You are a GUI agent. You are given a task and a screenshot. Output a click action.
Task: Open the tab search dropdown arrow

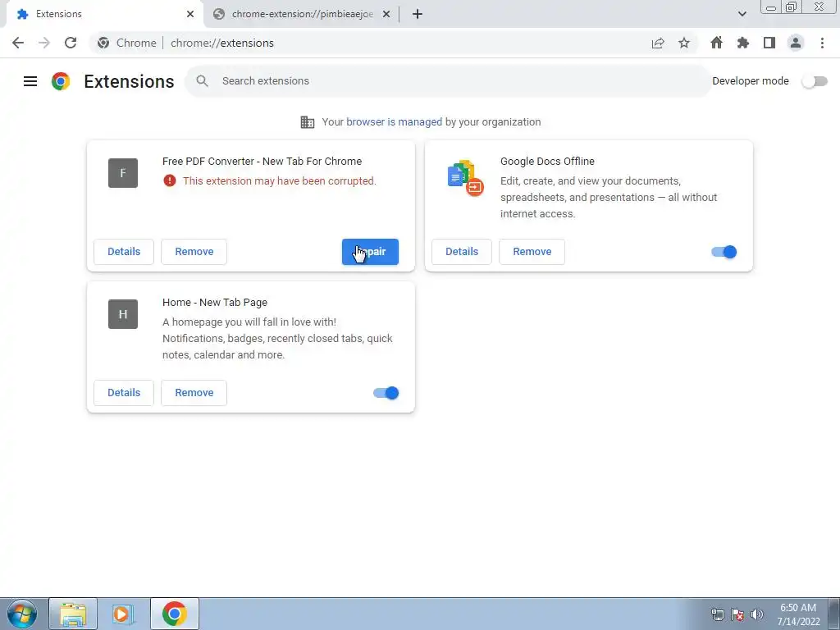click(x=742, y=14)
